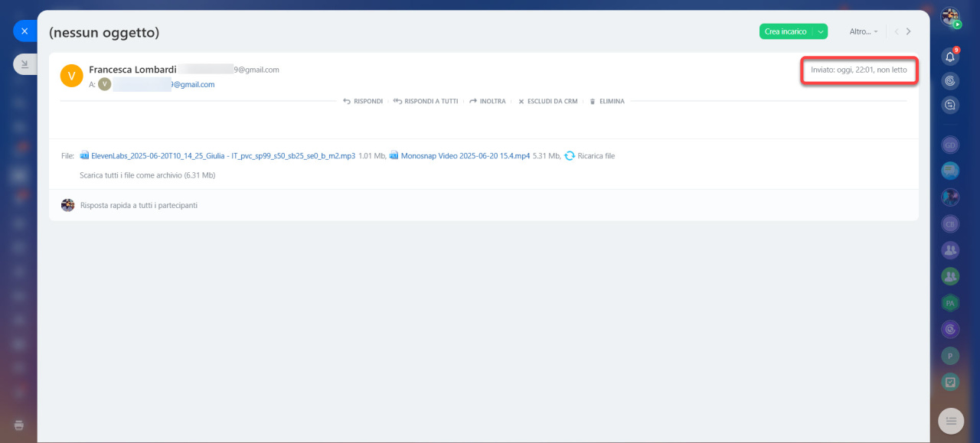Click the GD avatar in right bar
Image resolution: width=980 pixels, height=443 pixels.
pyautogui.click(x=950, y=145)
